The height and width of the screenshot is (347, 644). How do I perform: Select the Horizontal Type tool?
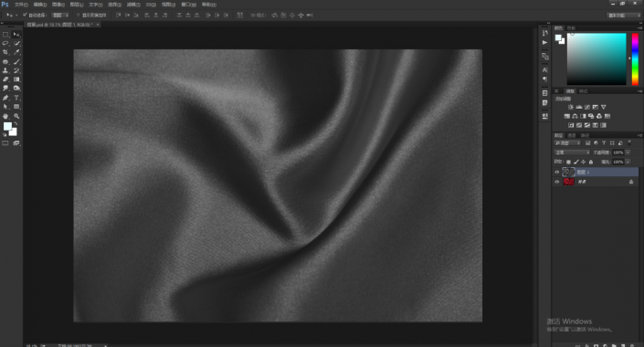click(16, 98)
